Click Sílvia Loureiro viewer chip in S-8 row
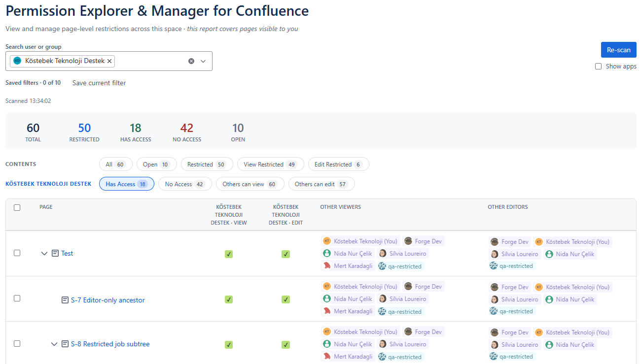The width and height of the screenshot is (641, 364). (403, 344)
